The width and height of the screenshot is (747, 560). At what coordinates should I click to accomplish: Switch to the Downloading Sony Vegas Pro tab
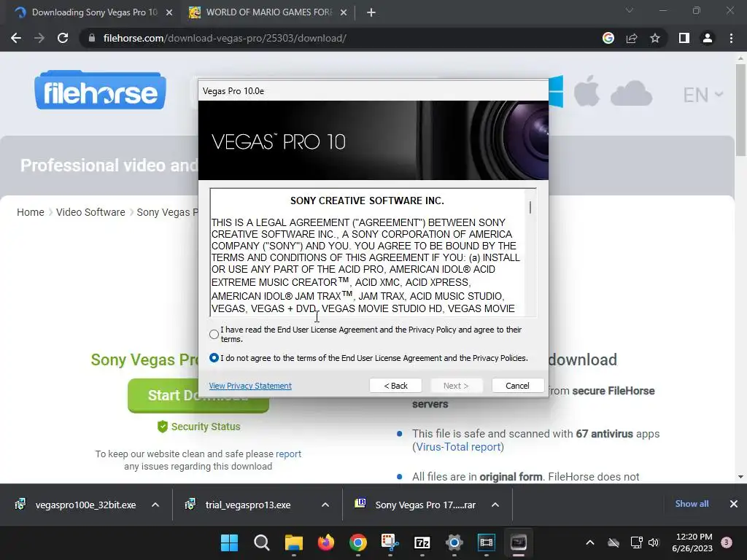[x=94, y=12]
